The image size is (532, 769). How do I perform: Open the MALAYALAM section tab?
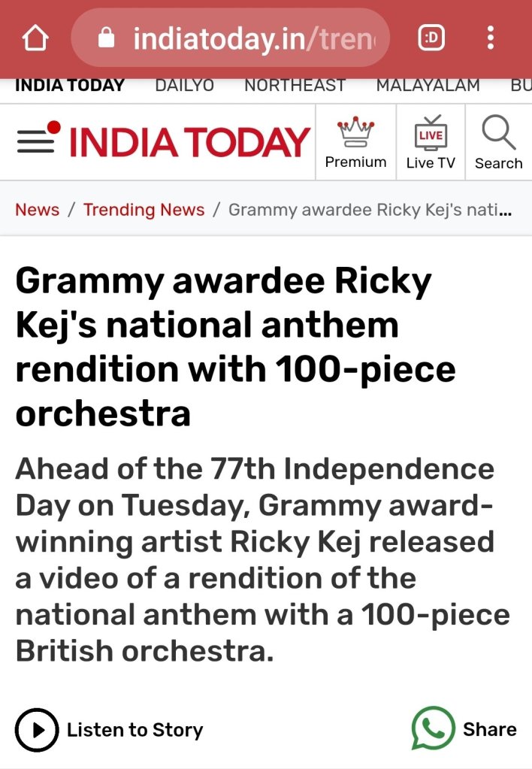pos(428,86)
